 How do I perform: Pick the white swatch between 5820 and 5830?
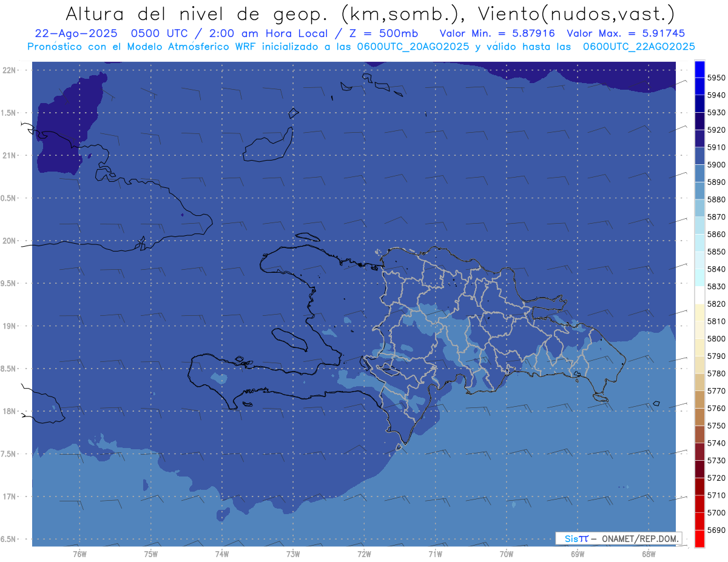(699, 295)
